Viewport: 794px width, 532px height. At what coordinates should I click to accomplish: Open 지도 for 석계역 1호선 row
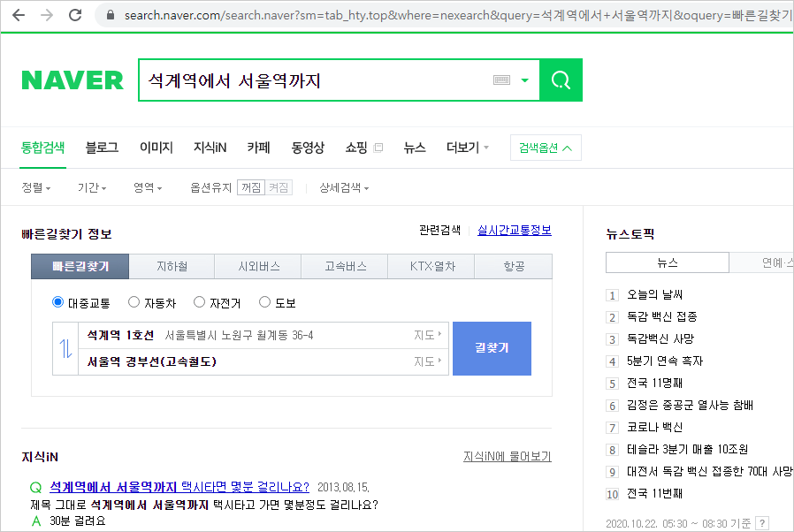coord(427,335)
